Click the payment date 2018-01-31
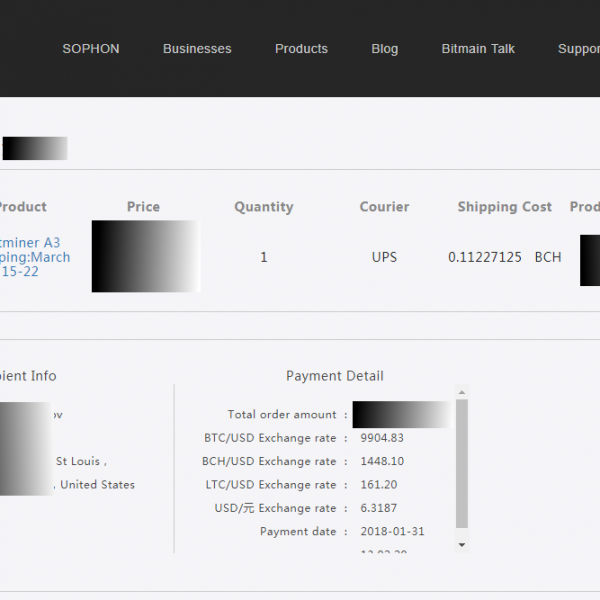Image resolution: width=600 pixels, height=600 pixels. coord(392,531)
